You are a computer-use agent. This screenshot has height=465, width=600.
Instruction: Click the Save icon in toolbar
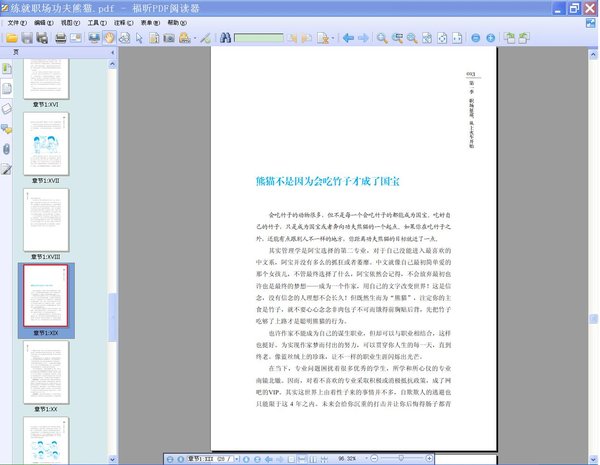28,38
